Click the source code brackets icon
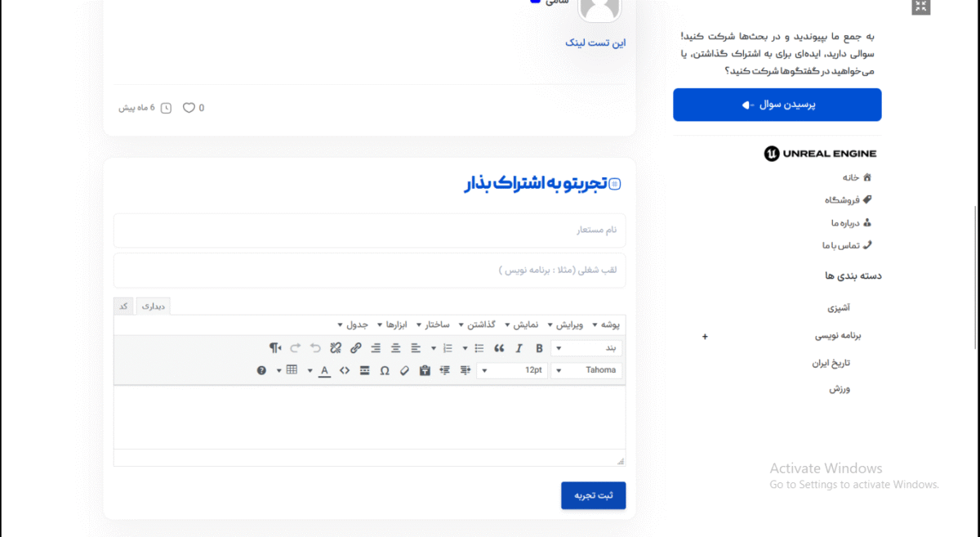 (345, 370)
